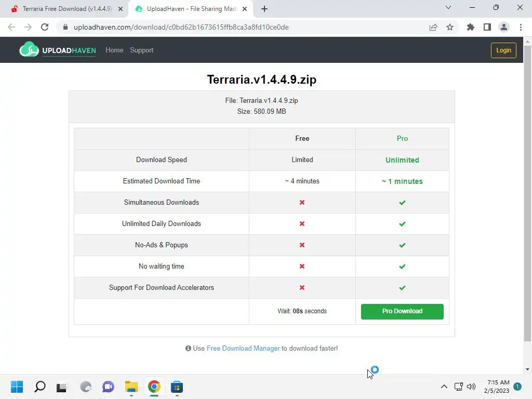The height and width of the screenshot is (399, 532).
Task: Click the address bar URL
Action: (181, 27)
